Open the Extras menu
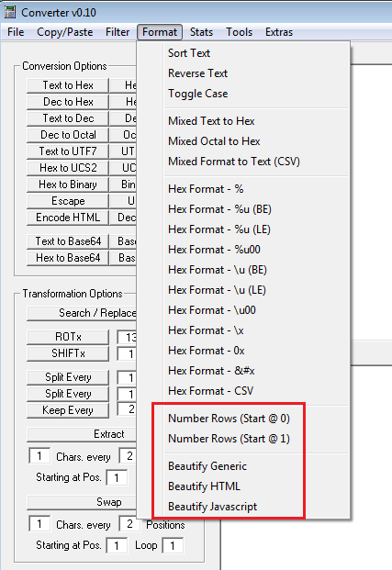The height and width of the screenshot is (570, 392). click(x=279, y=32)
